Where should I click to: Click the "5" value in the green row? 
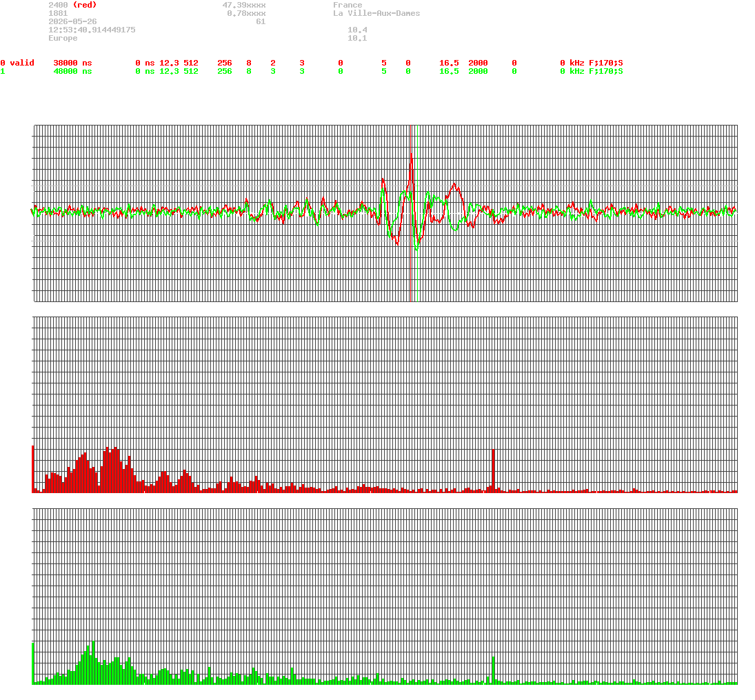[x=384, y=71]
